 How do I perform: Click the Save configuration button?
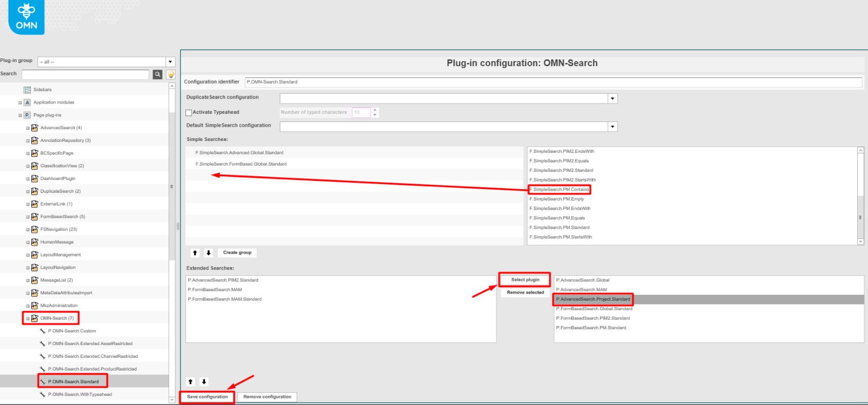pos(208,397)
